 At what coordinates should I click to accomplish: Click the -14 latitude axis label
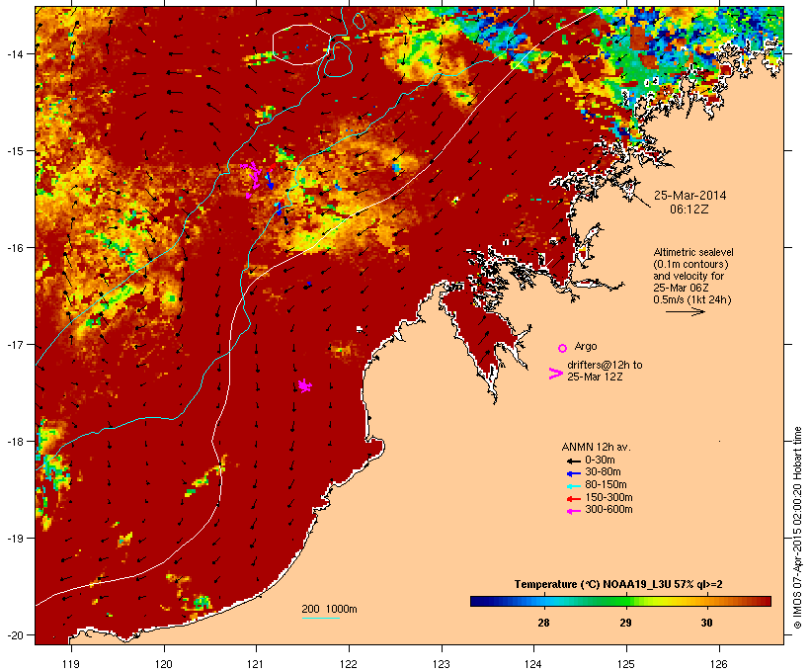tap(14, 53)
